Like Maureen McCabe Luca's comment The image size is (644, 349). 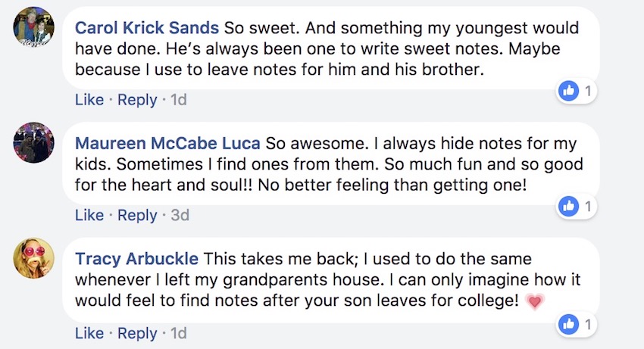coord(89,215)
